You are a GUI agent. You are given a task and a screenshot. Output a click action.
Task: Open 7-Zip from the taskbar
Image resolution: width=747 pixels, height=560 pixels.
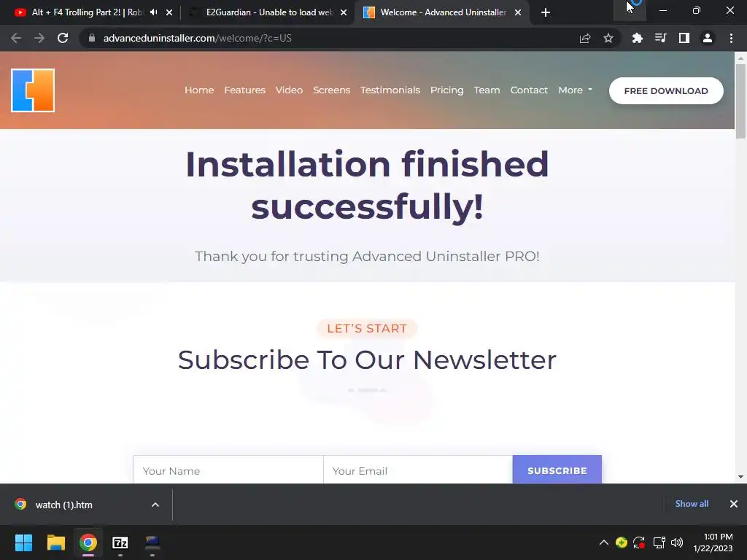(120, 542)
